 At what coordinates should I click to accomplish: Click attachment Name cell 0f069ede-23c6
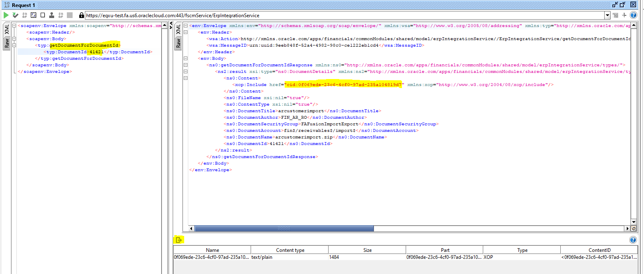(212, 257)
